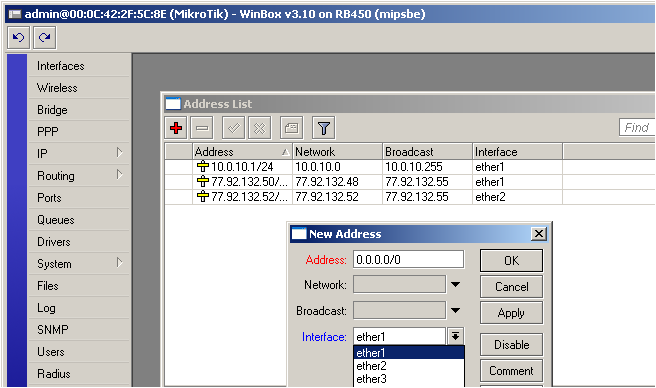Expand the Network field arrow
Screen dimensions: 656x388
tap(456, 285)
